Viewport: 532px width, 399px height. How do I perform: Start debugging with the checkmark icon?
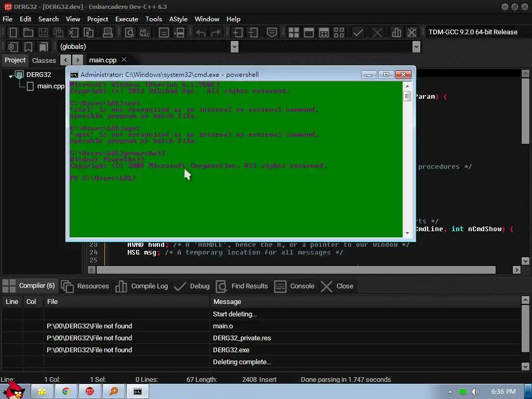(x=358, y=33)
